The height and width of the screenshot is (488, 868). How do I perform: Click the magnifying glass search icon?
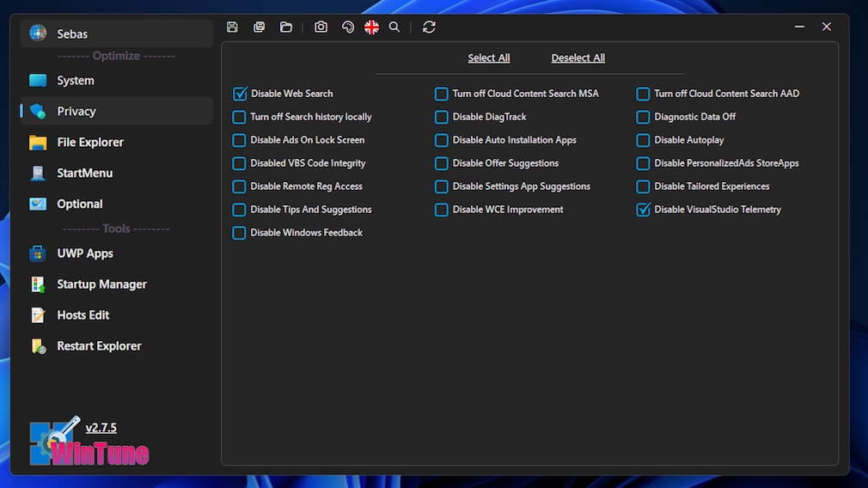tap(394, 27)
